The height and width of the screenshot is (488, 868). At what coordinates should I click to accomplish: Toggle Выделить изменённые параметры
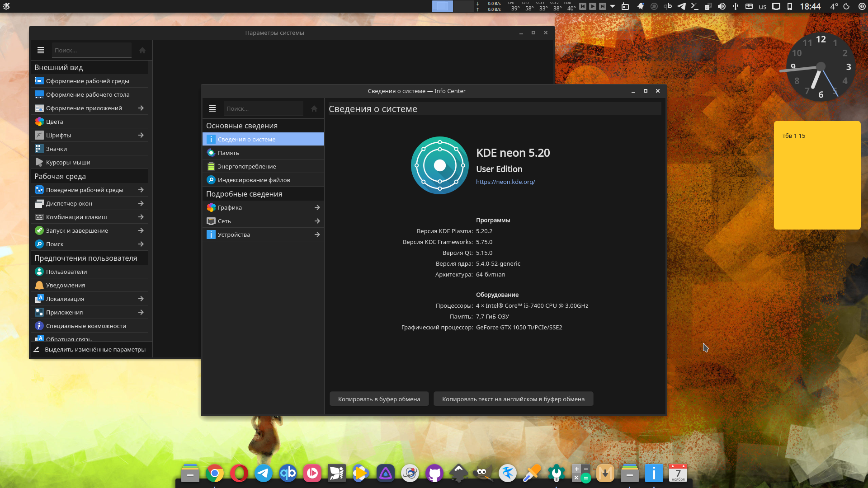pyautogui.click(x=90, y=349)
